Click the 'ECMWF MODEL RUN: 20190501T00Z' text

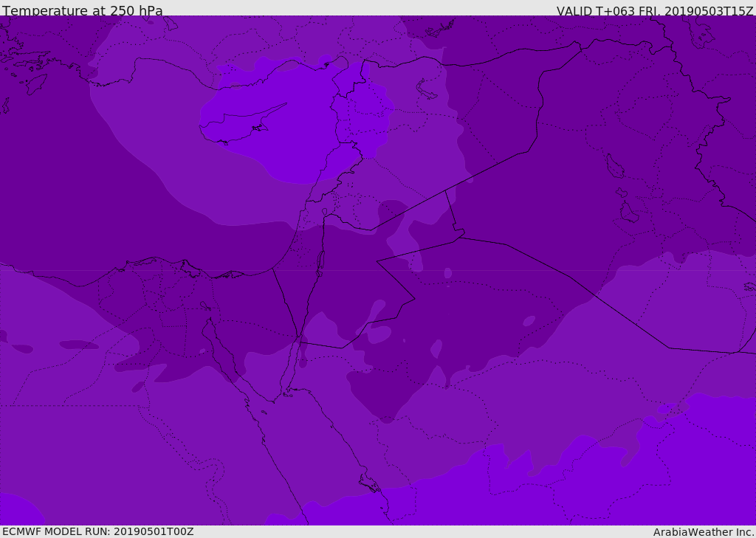pos(98,531)
